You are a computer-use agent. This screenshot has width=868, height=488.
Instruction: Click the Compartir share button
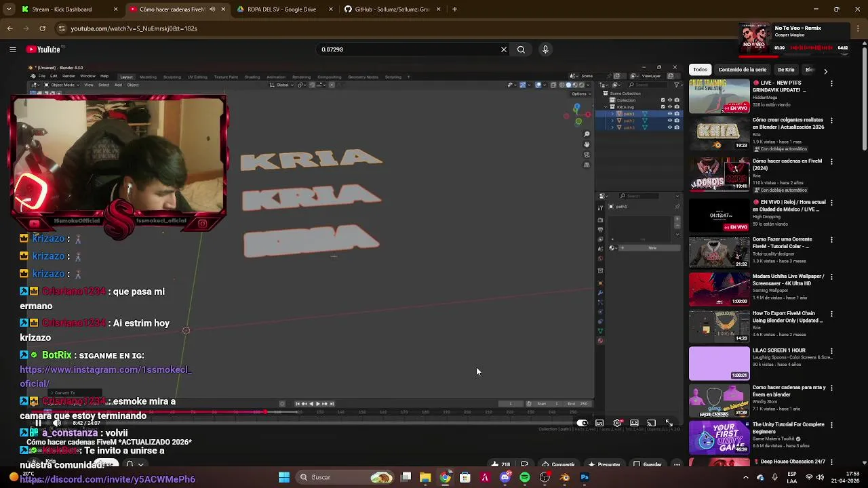(558, 464)
